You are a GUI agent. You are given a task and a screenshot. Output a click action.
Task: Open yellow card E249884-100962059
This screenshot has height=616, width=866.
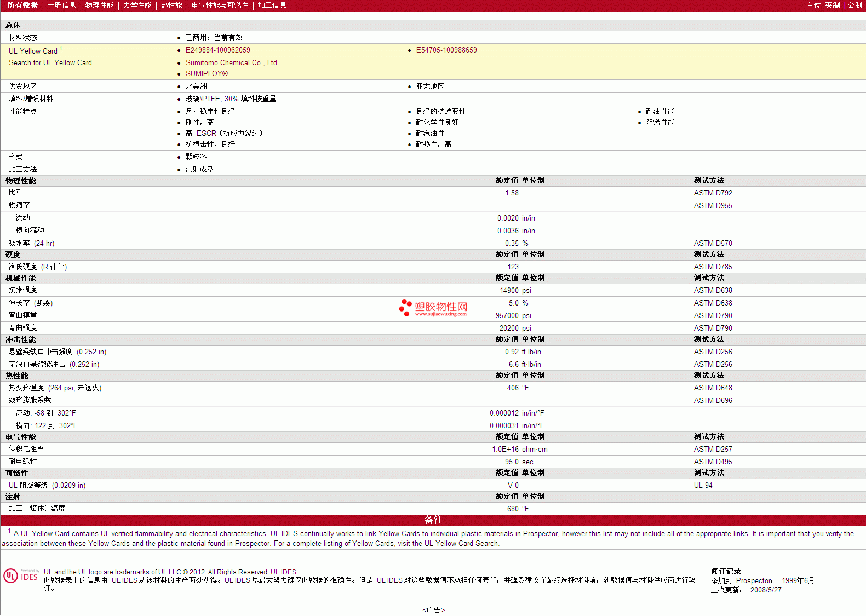(x=217, y=50)
